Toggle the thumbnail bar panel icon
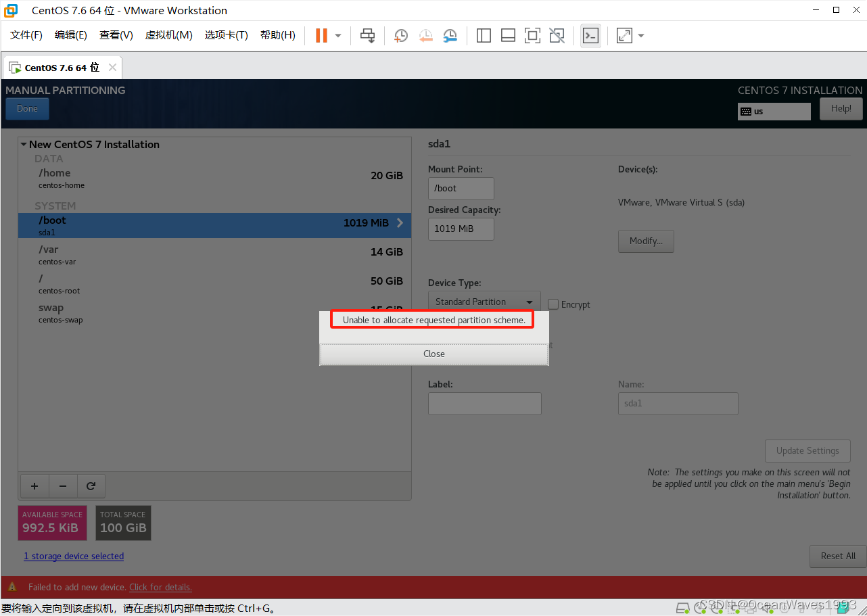This screenshot has width=867, height=616. (508, 35)
